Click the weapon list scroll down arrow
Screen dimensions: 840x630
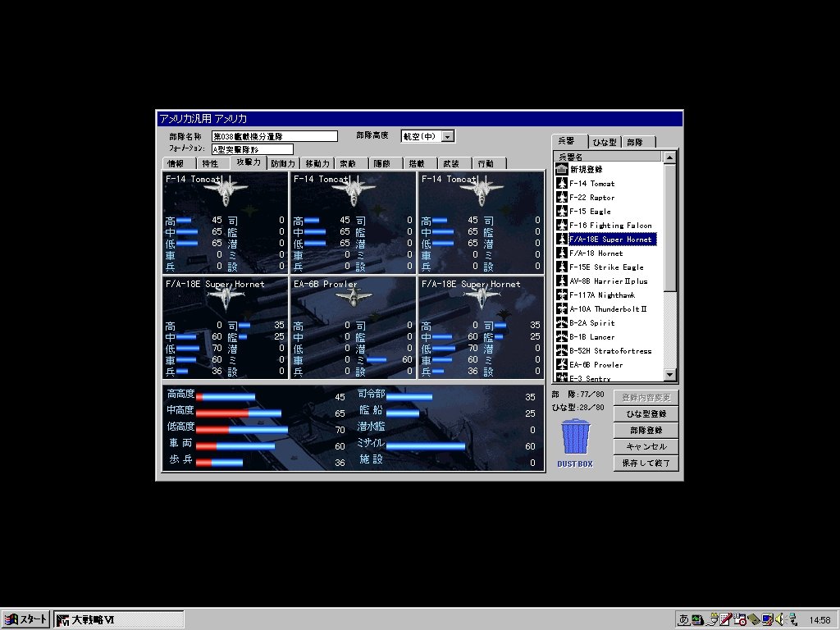669,374
